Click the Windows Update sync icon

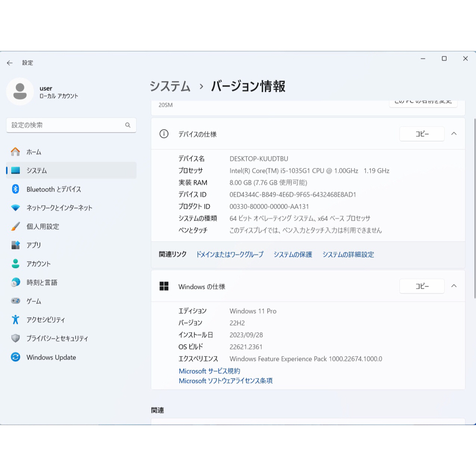(x=15, y=357)
